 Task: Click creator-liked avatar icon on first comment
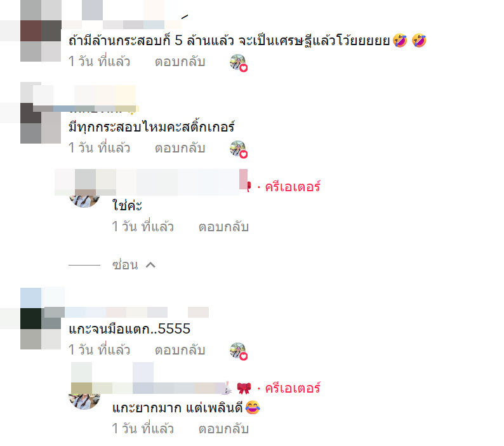click(x=238, y=62)
